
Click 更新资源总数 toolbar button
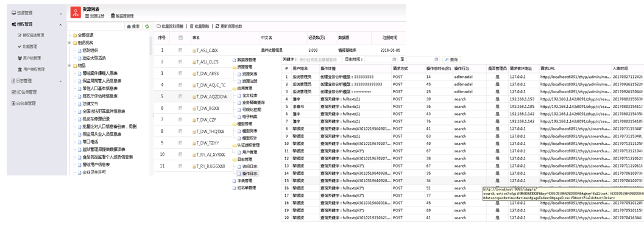[228, 26]
